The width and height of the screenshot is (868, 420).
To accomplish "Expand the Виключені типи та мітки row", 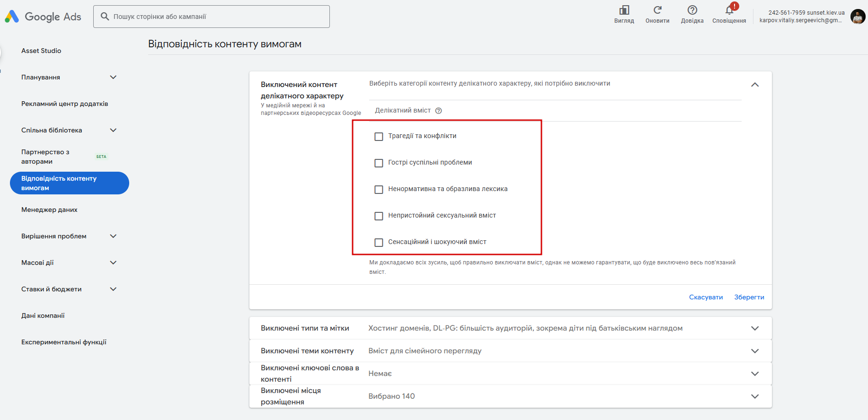I will point(755,328).
